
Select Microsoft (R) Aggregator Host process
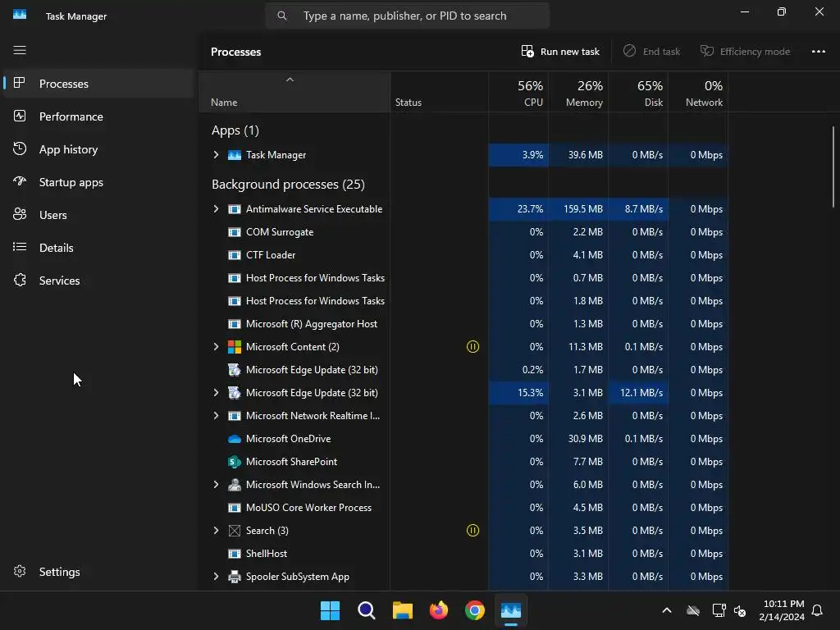pyautogui.click(x=463, y=323)
